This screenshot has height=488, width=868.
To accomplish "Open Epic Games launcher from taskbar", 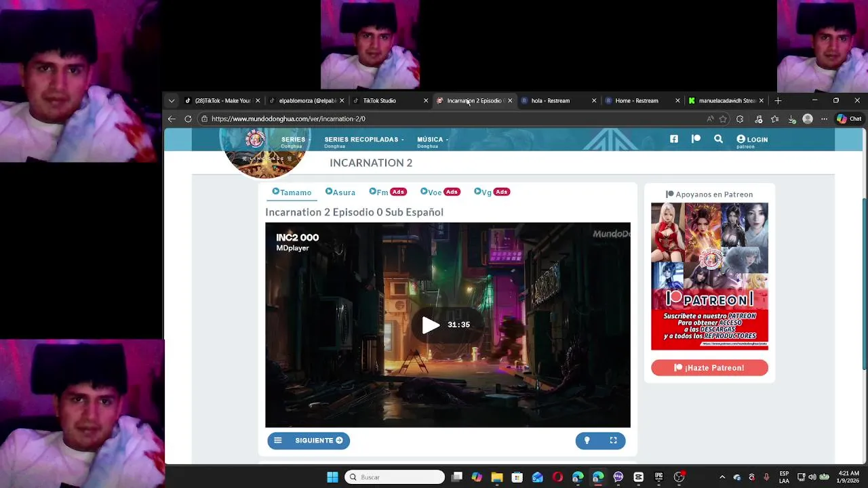I will point(658,477).
